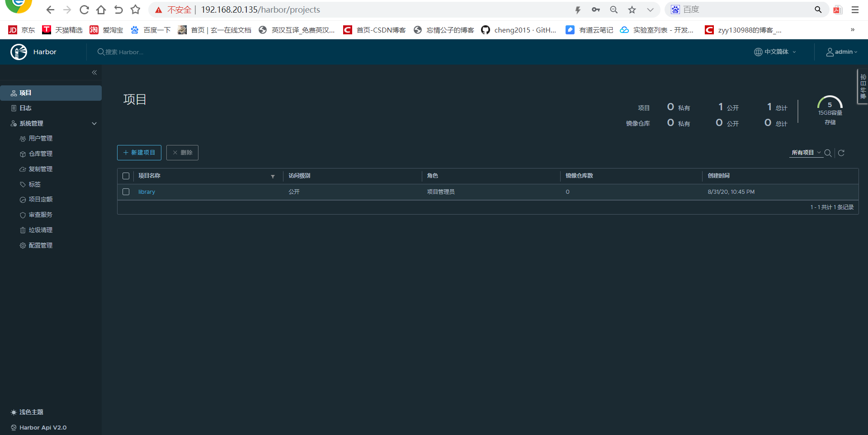Bookmark the page with the star icon left of the address bar
Image resolution: width=868 pixels, height=435 pixels.
(x=135, y=9)
